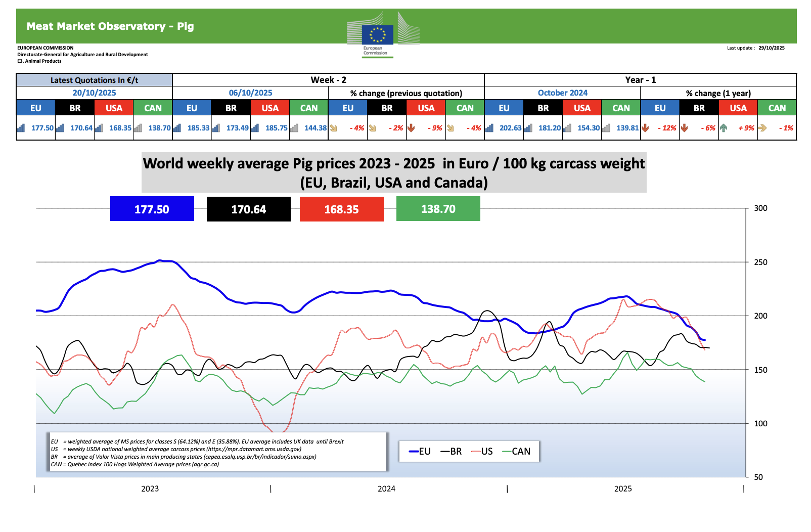Click the bar icon next to 202.63

pyautogui.click(x=489, y=128)
